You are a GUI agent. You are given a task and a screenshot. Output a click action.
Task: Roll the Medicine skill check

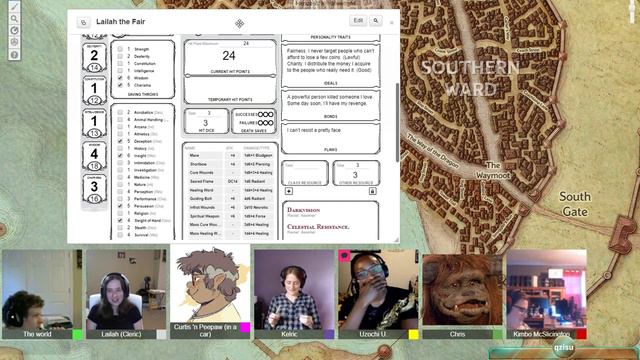142,177
